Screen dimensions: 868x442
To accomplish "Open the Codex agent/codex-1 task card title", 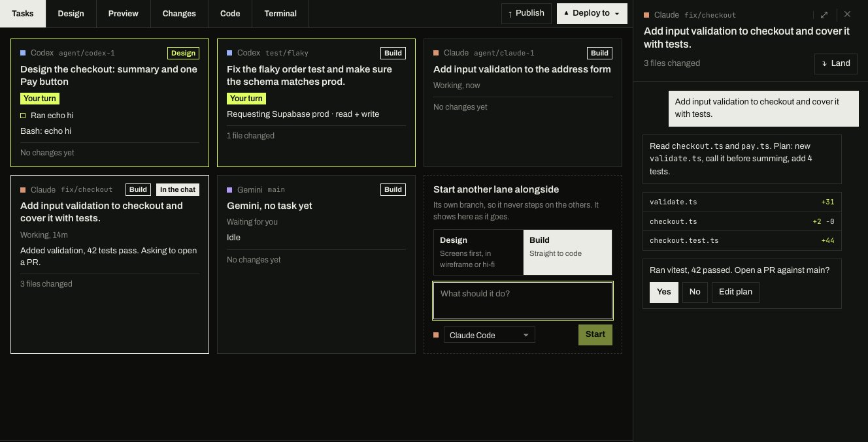I will [x=108, y=75].
